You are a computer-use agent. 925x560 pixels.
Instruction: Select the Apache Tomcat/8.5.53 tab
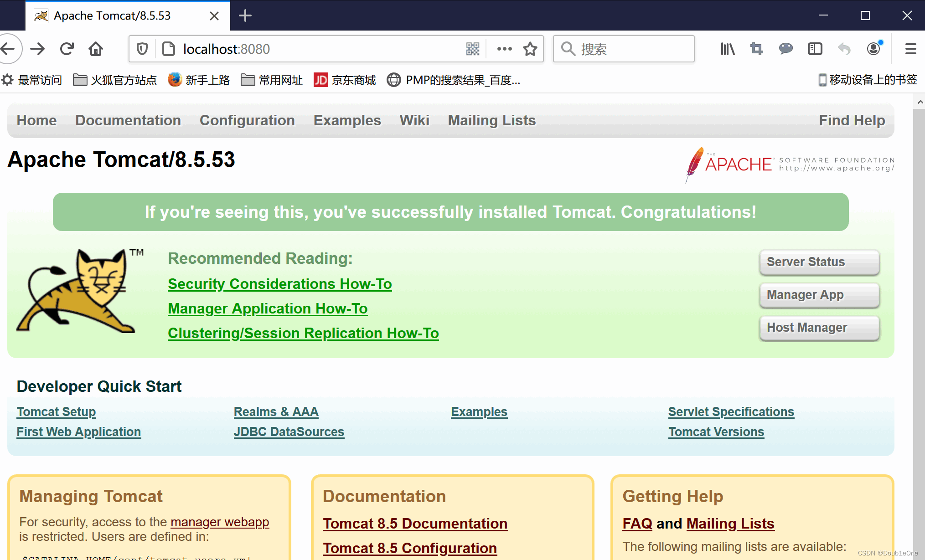(112, 16)
